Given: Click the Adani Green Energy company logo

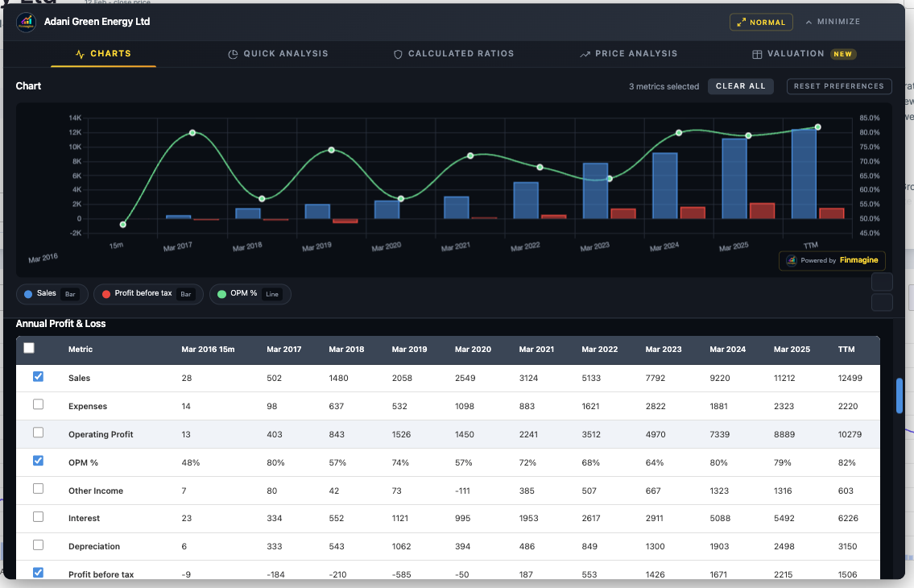Looking at the screenshot, I should tap(25, 23).
